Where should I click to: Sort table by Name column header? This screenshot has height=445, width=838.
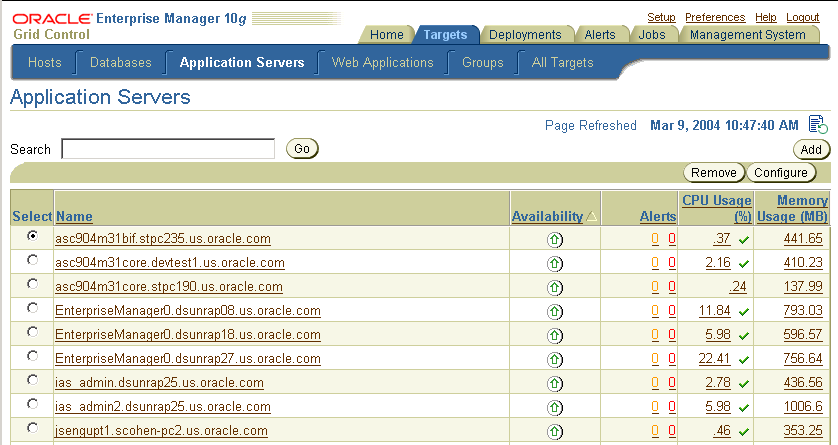click(74, 216)
